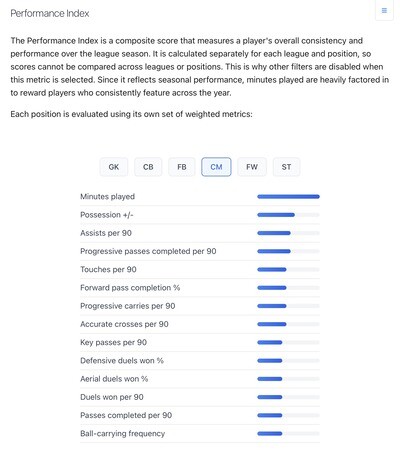Select the Forward pass completion % row

click(x=200, y=288)
